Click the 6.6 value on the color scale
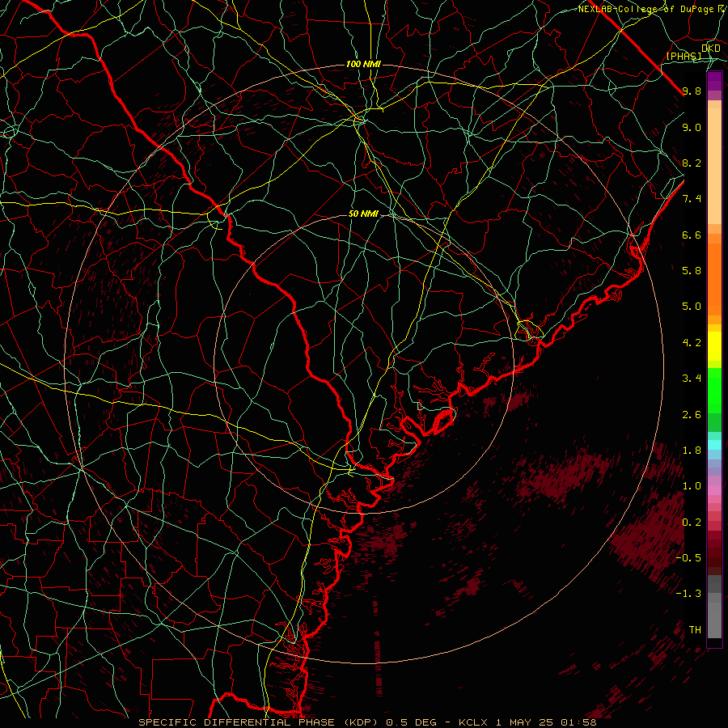 tap(692, 235)
